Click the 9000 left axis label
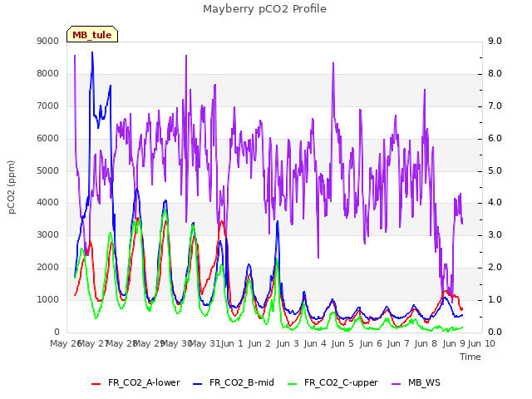 pos(48,41)
